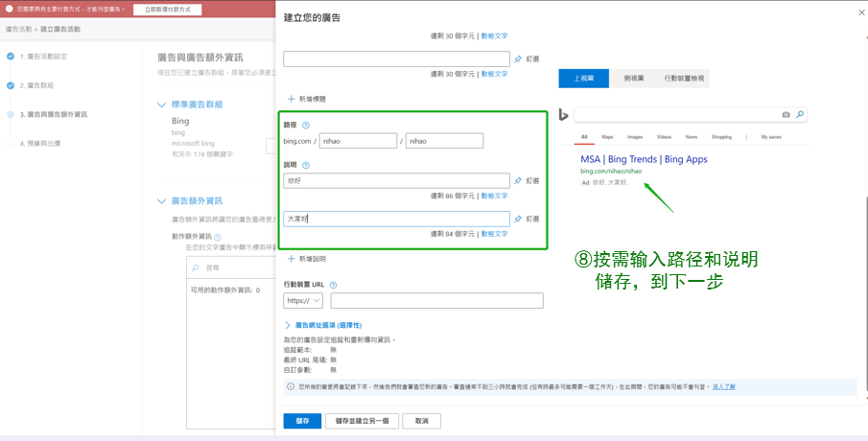Click the pin icon beside empty headline field

[518, 59]
